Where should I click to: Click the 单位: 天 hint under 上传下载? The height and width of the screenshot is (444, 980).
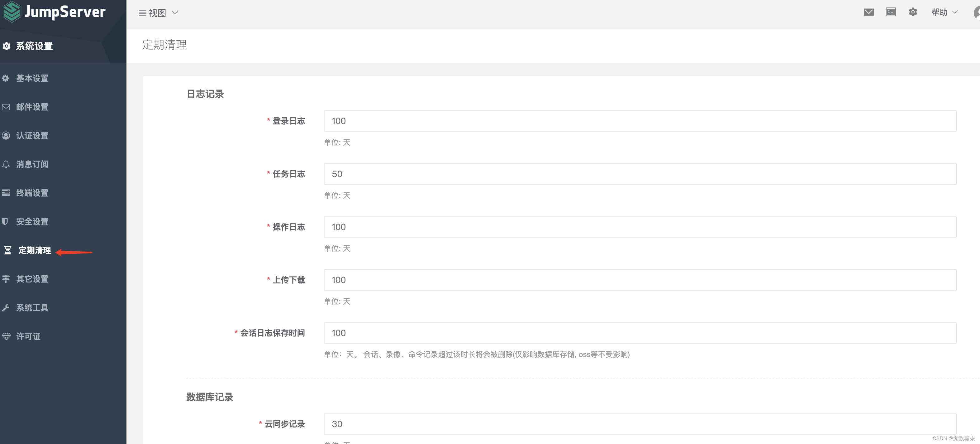337,301
